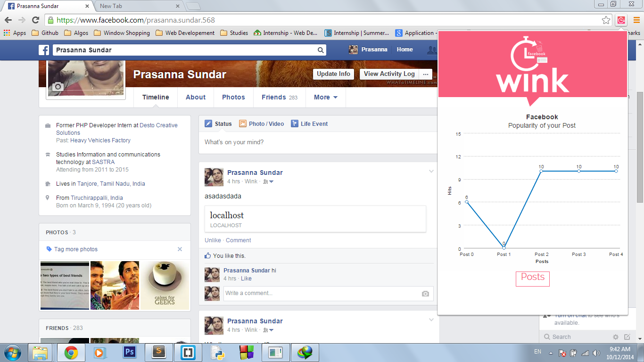644x362 pixels.
Task: Open the About tab
Action: (196, 98)
